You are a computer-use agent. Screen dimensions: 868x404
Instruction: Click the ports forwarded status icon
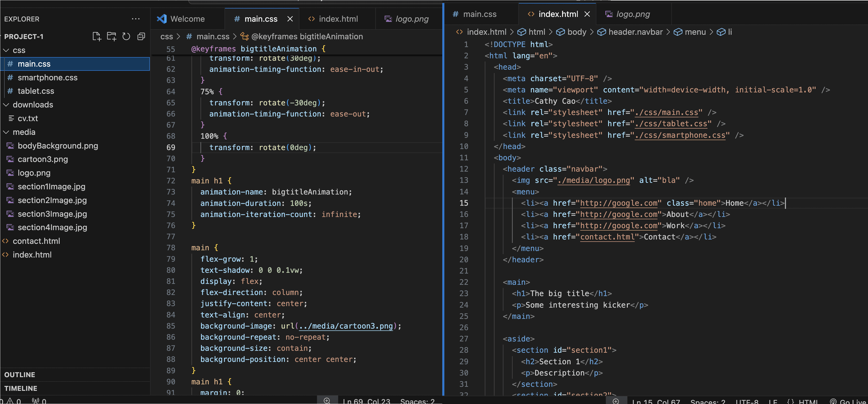pos(39,401)
